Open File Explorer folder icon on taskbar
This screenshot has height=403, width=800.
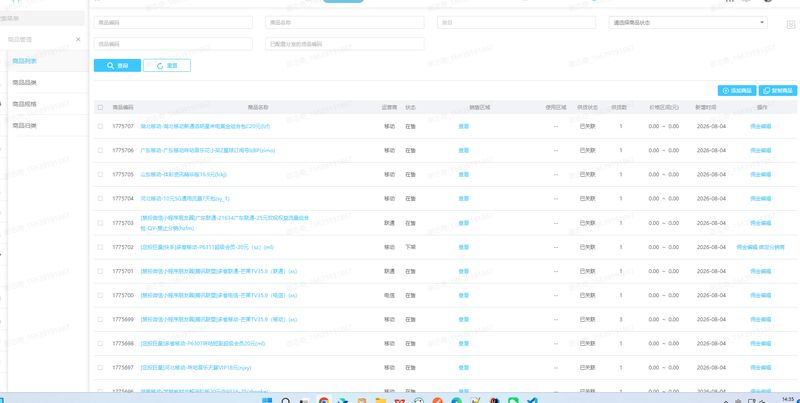coord(380,401)
